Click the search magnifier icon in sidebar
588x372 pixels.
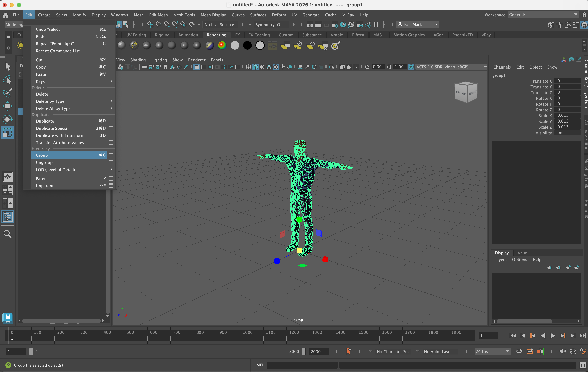coord(7,234)
